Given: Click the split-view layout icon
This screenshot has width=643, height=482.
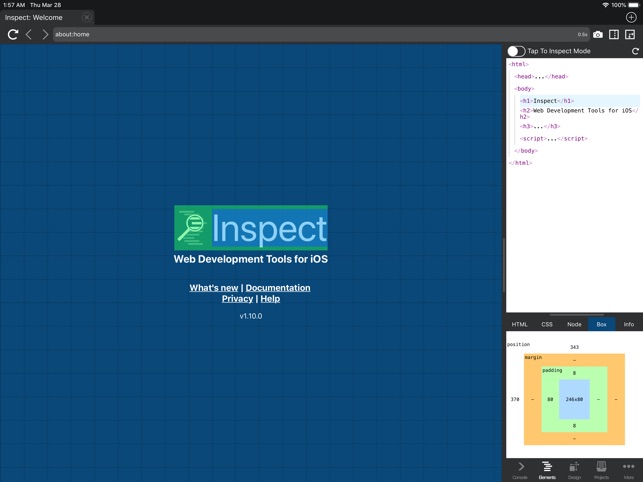Looking at the screenshot, I should point(614,34).
